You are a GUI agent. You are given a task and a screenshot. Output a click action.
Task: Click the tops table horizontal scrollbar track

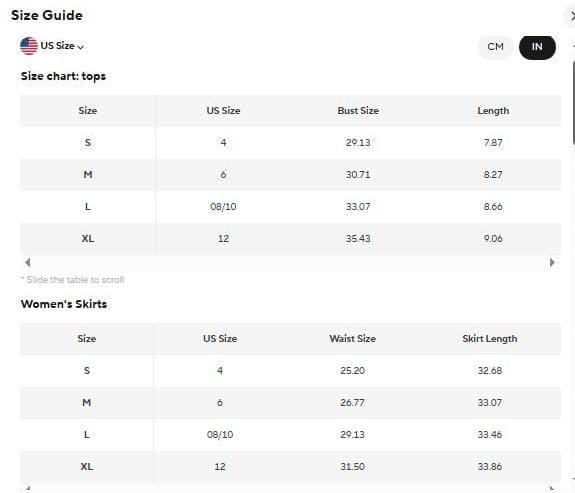(290, 262)
